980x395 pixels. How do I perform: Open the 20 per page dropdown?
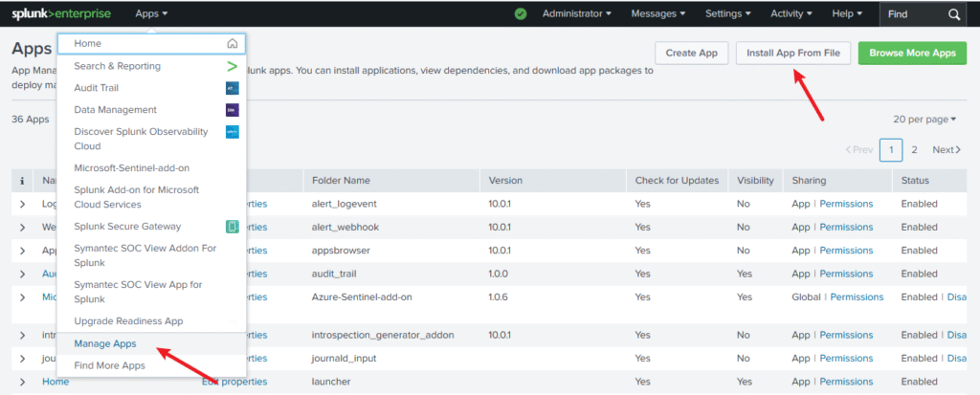(924, 120)
